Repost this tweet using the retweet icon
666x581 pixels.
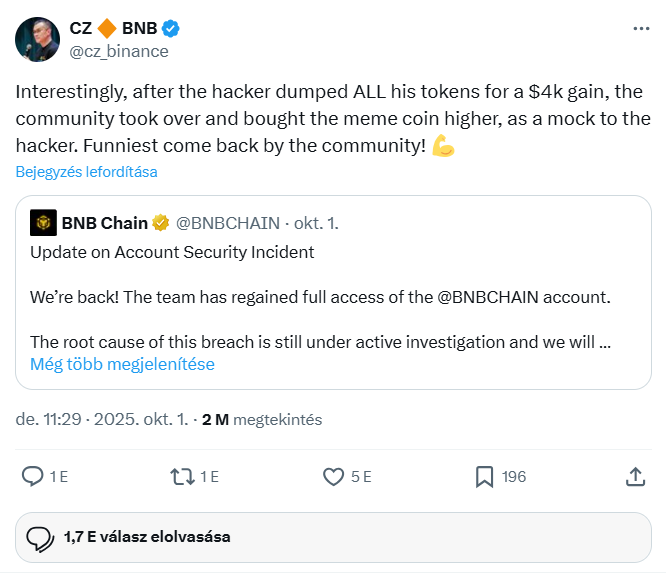pos(183,477)
